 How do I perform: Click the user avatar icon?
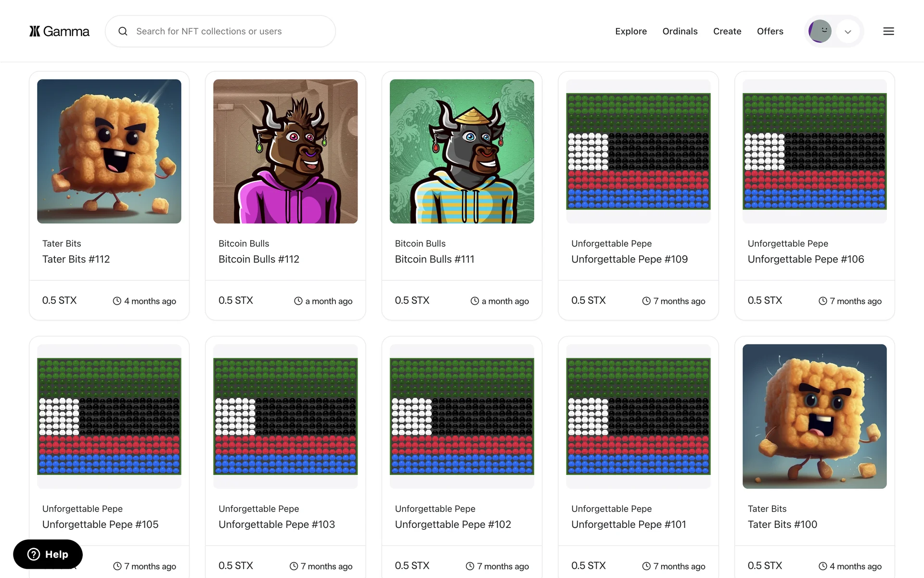(x=820, y=31)
